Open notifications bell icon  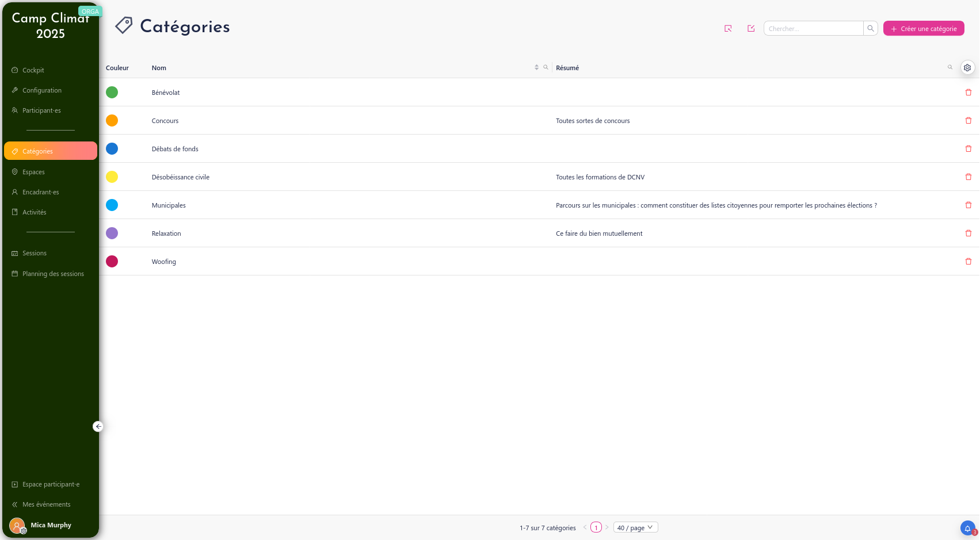click(967, 528)
